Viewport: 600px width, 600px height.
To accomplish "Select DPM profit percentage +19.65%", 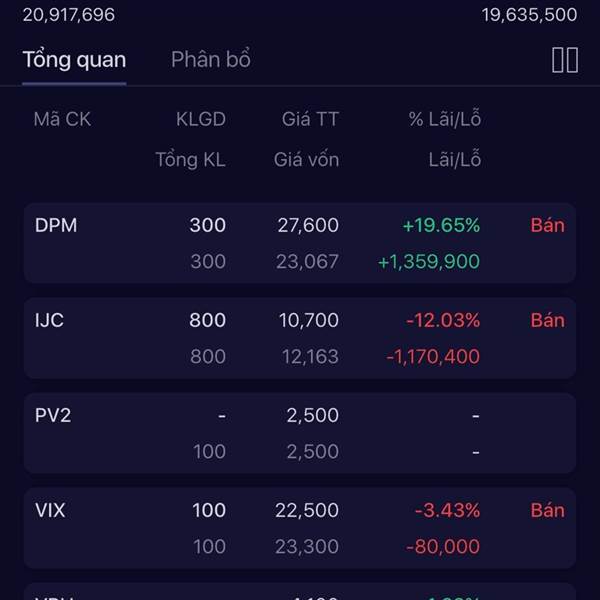I will pos(441,226).
